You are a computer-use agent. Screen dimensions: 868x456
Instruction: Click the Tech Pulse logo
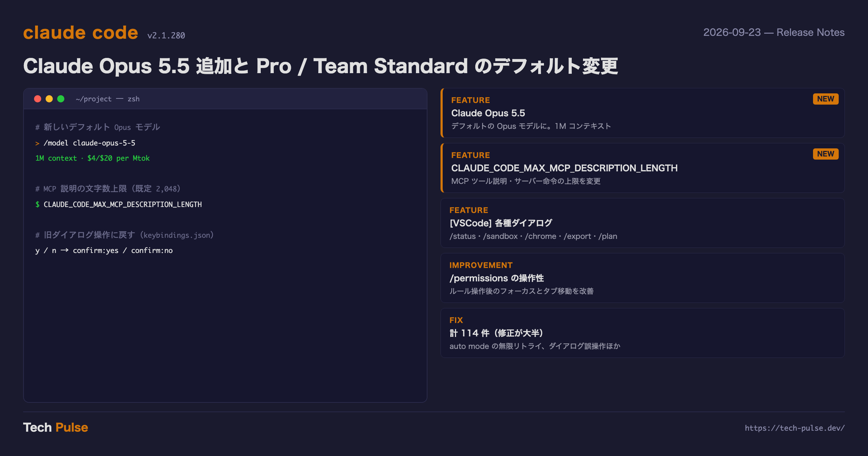point(56,427)
